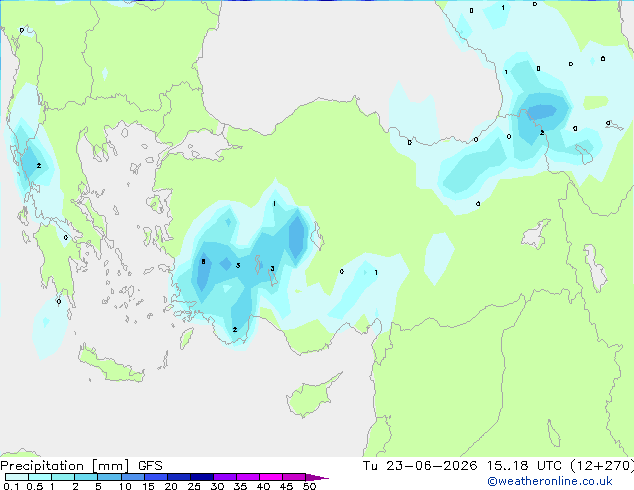634x490 pixels.
Task: Click the '25' legend scale label
Action: pos(194,486)
